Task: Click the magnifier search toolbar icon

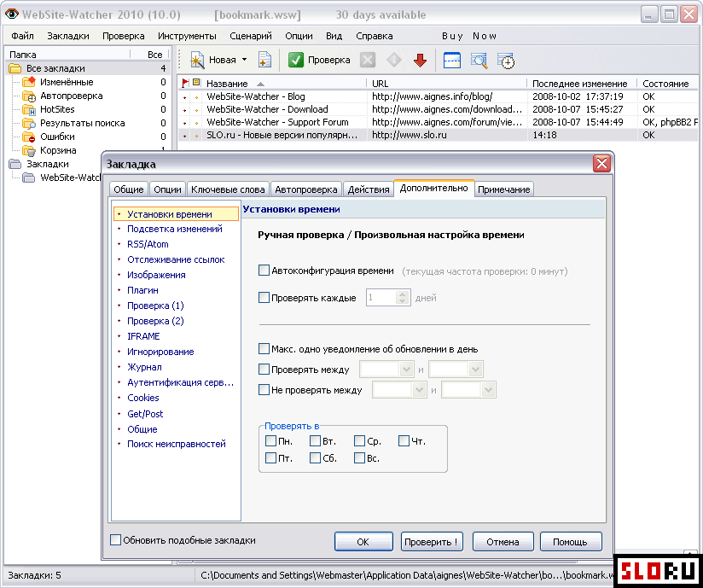Action: pyautogui.click(x=479, y=61)
